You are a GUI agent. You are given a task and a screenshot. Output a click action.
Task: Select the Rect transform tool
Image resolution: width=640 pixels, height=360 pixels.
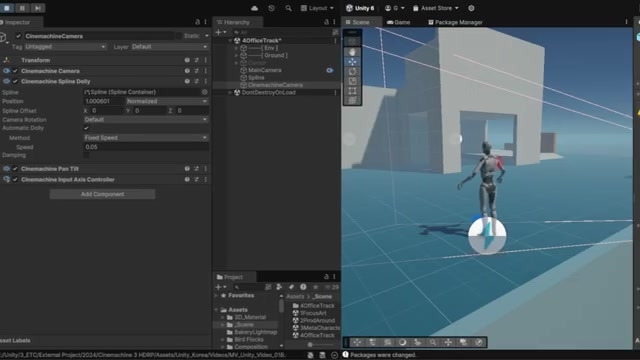(x=352, y=91)
